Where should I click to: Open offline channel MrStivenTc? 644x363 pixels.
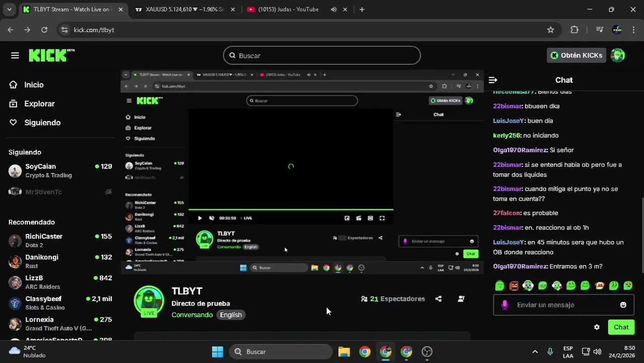(60, 192)
